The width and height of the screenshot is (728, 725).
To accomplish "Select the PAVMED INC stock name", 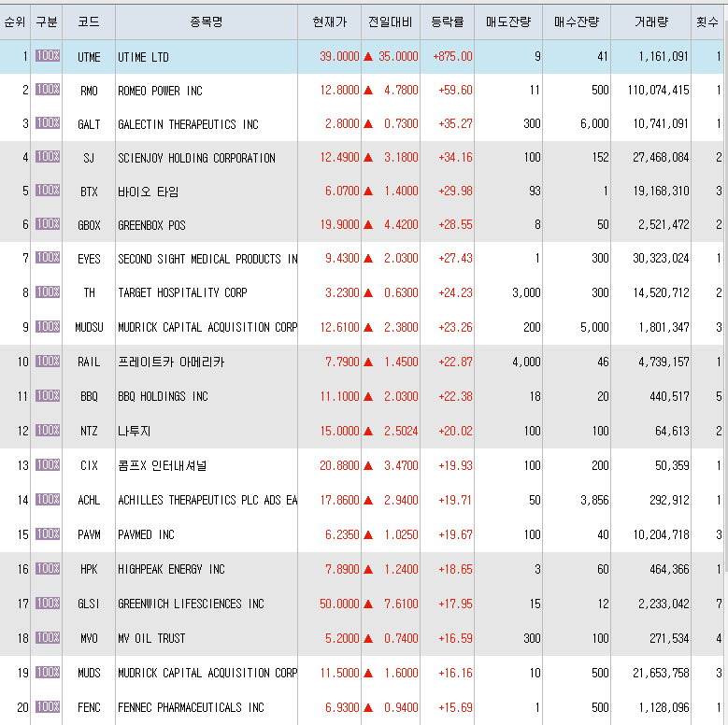I will (146, 534).
